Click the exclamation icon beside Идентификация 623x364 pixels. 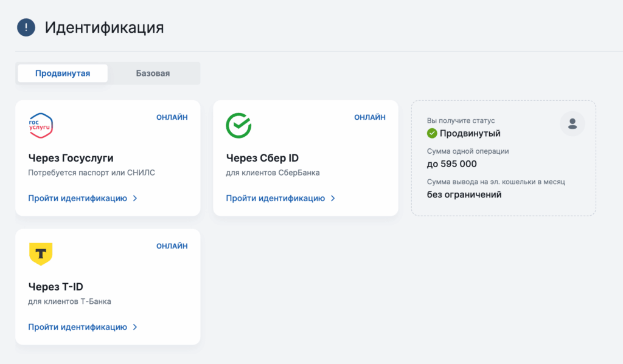pos(26,27)
